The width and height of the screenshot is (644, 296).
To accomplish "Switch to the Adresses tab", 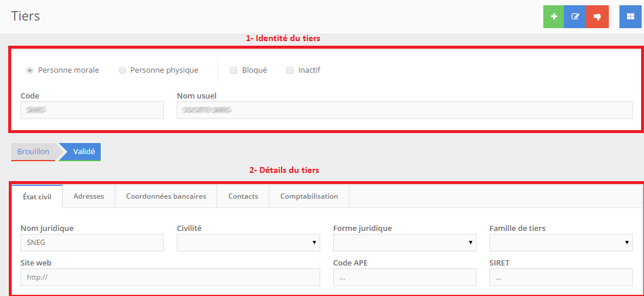I will coord(88,196).
